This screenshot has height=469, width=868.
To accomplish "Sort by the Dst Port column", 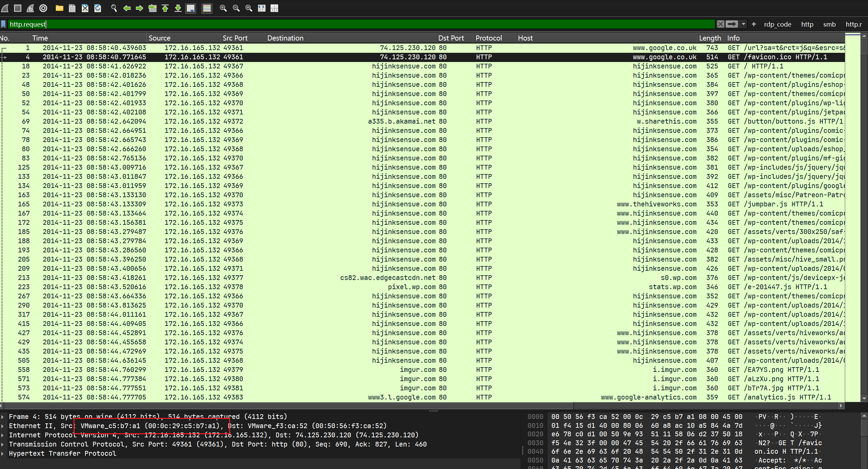I will [455, 38].
